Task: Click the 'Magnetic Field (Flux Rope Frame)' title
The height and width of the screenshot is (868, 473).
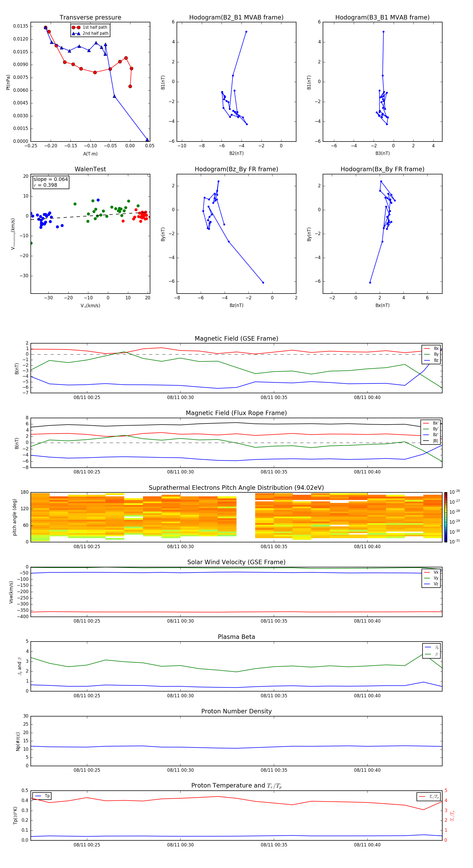Action: [x=236, y=413]
